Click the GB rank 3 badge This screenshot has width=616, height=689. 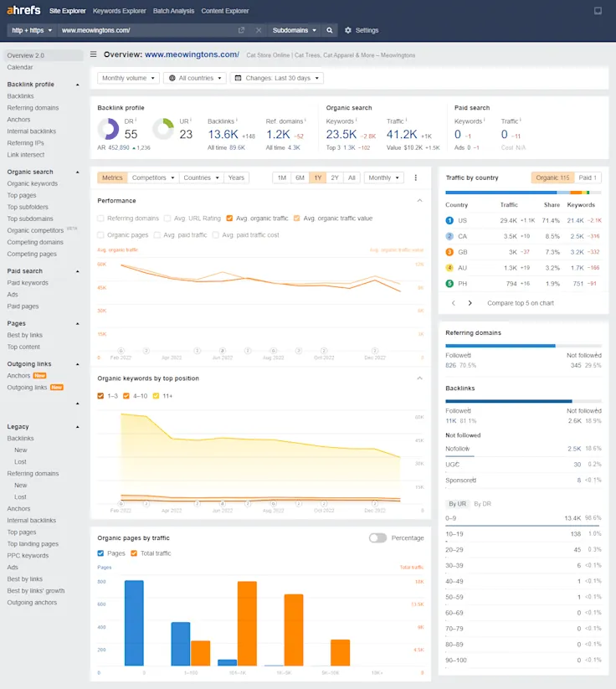(x=449, y=252)
